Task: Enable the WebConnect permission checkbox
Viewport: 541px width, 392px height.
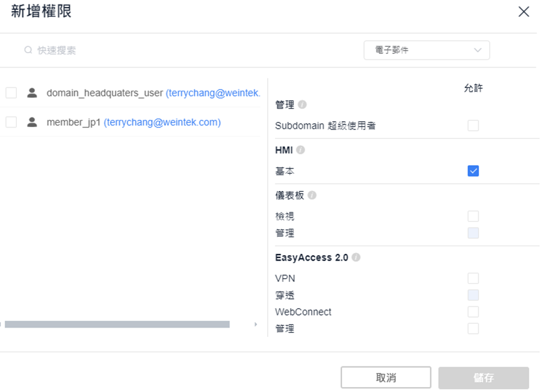Action: tap(473, 312)
